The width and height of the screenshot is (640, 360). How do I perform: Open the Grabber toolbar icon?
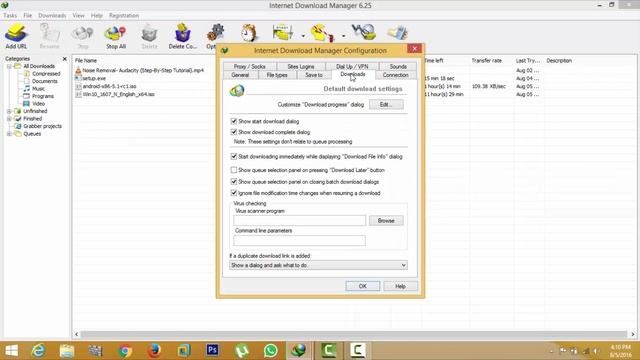(364, 32)
